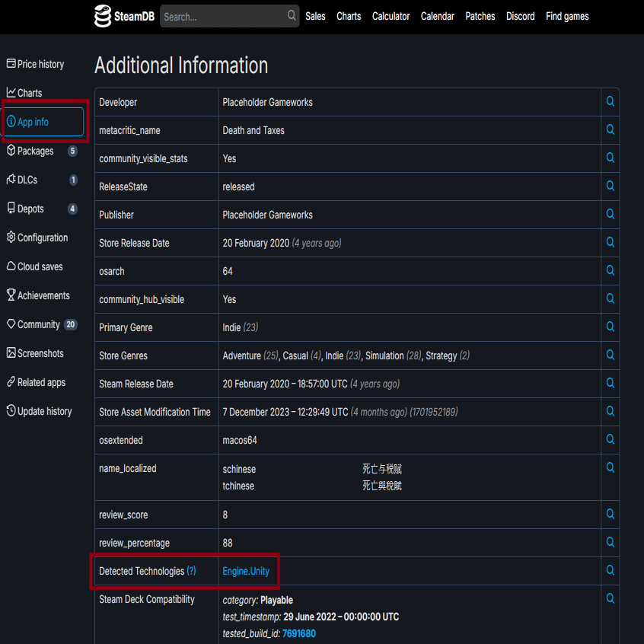The width and height of the screenshot is (644, 644).
Task: Click the SteamDB logo
Action: coord(124,16)
